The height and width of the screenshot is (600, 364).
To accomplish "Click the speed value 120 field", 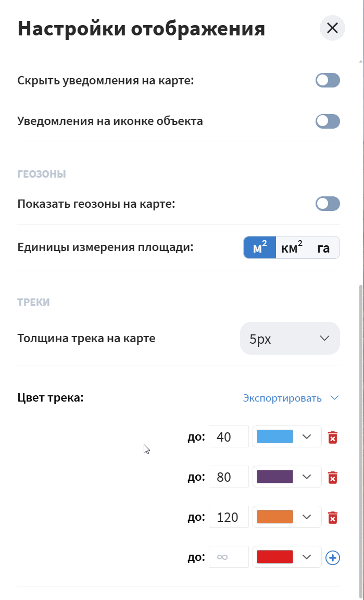I will [x=229, y=517].
